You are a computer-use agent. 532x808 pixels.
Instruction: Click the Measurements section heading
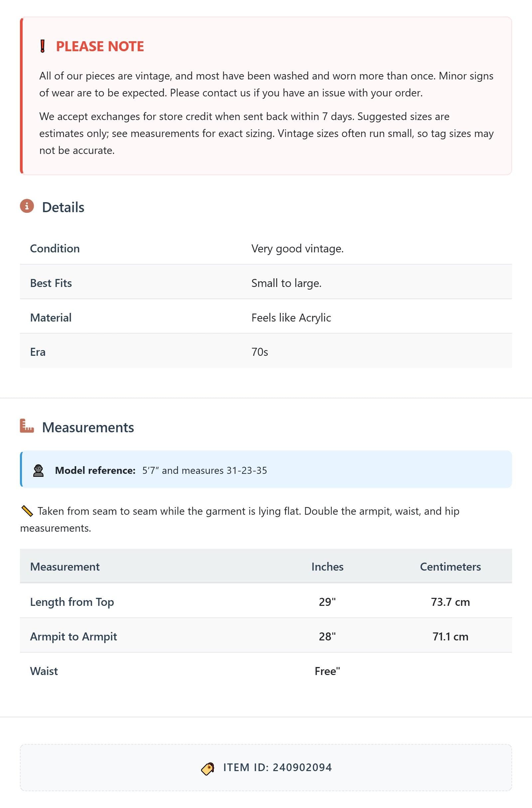(88, 427)
